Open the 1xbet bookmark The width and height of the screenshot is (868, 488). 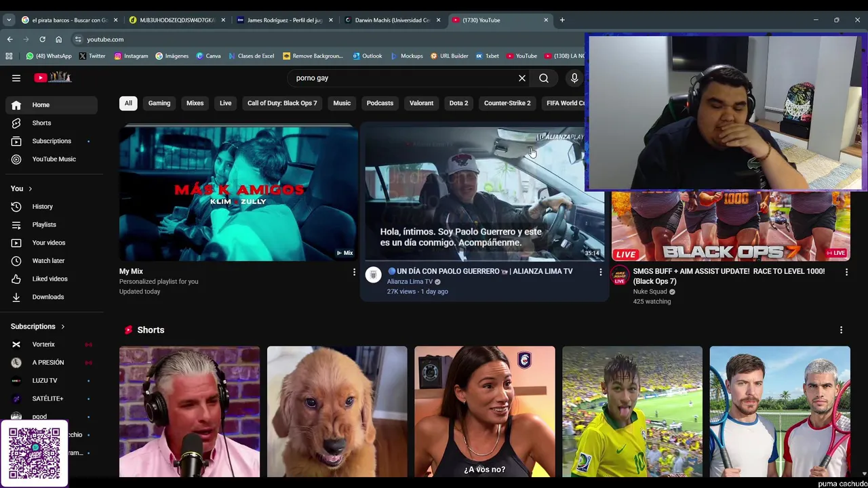tap(488, 56)
